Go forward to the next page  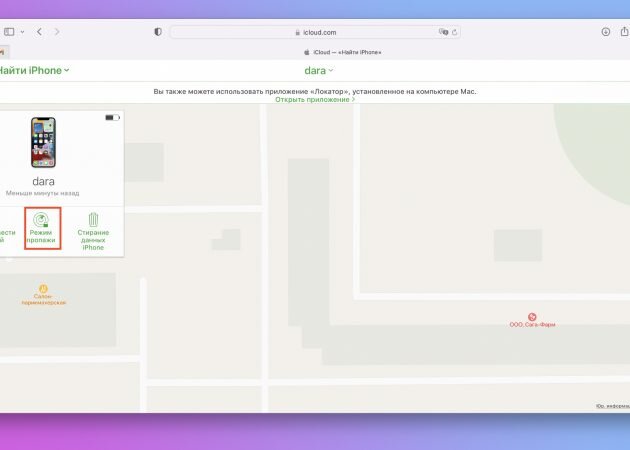pyautogui.click(x=57, y=32)
